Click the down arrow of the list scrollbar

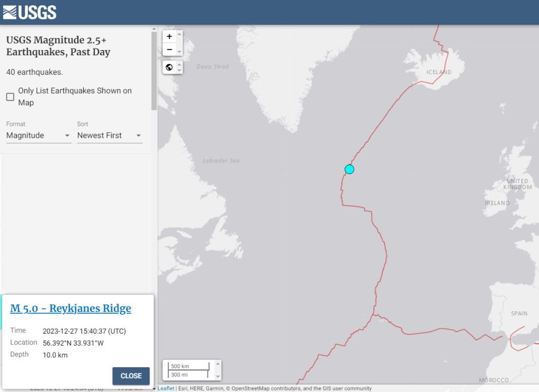pos(154,388)
